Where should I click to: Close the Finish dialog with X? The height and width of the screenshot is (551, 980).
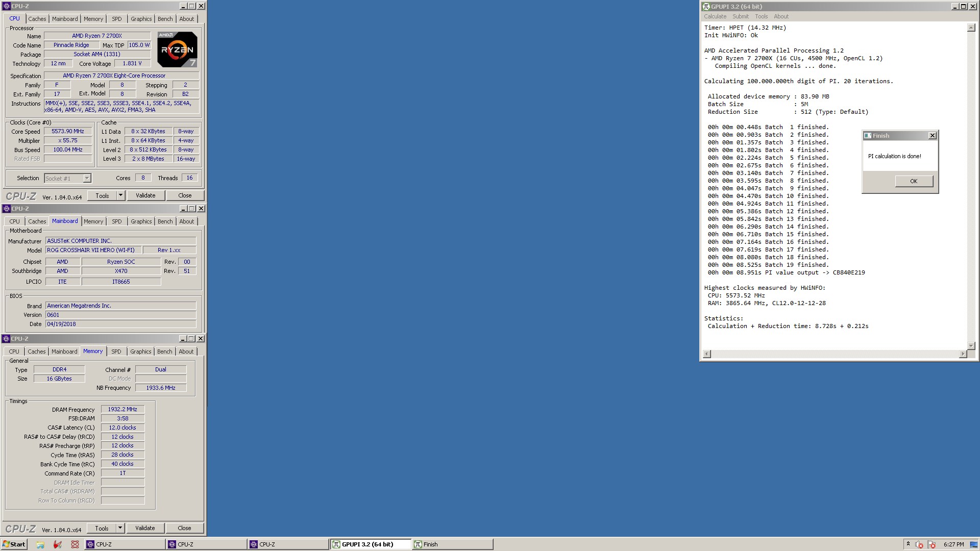tap(933, 136)
